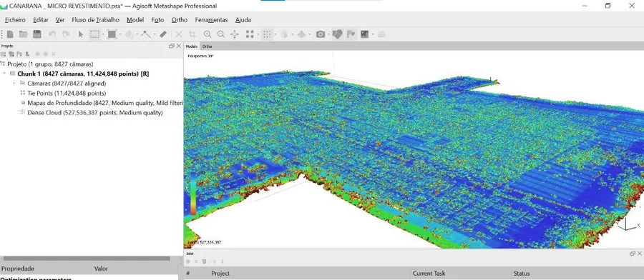Expand the Câmaras tree node
The width and height of the screenshot is (644, 280).
point(14,84)
